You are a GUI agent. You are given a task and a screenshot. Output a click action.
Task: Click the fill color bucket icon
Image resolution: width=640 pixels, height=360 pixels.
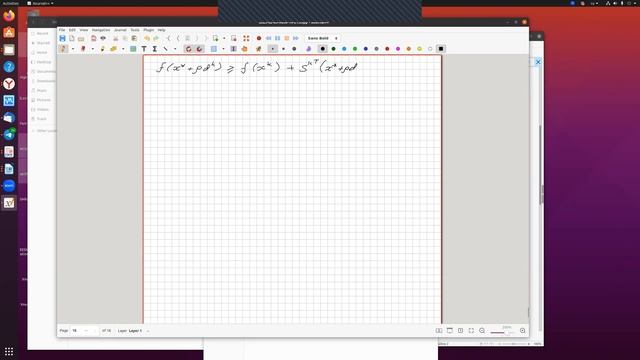(309, 49)
